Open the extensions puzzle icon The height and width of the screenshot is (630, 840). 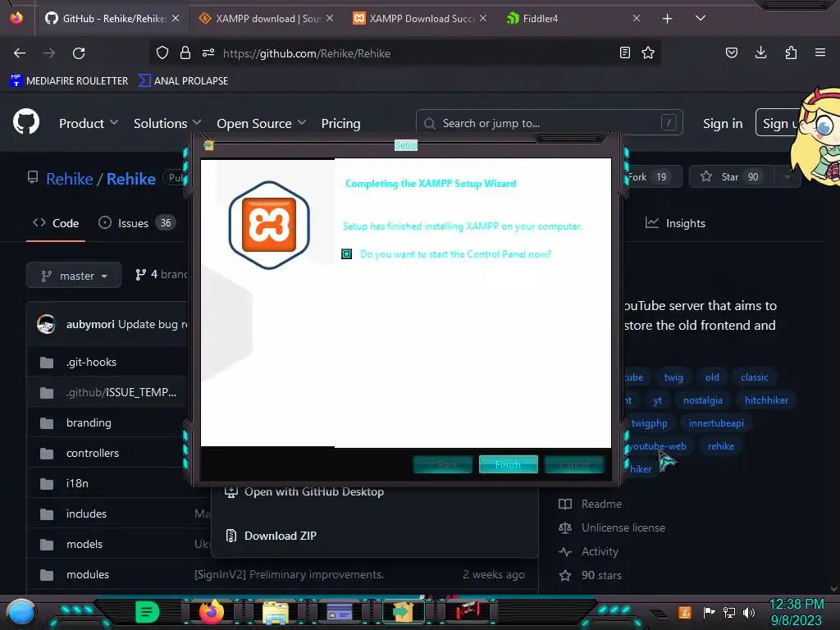tap(791, 52)
